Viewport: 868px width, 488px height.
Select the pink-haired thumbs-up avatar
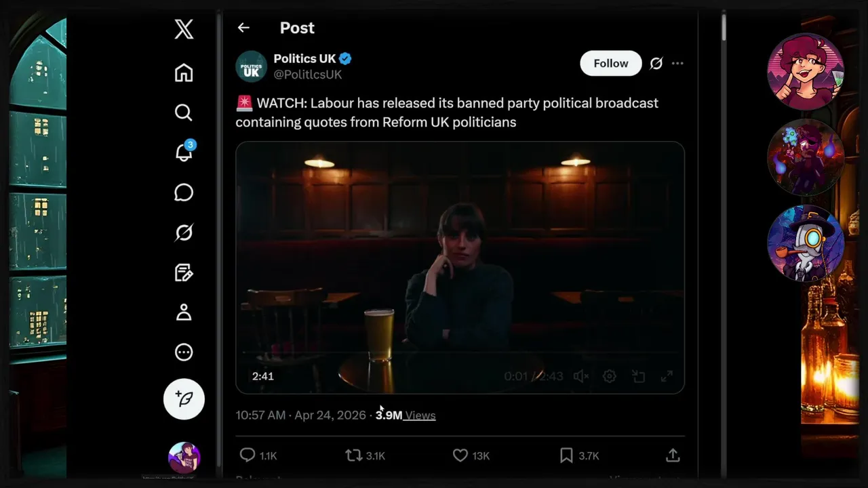point(806,71)
